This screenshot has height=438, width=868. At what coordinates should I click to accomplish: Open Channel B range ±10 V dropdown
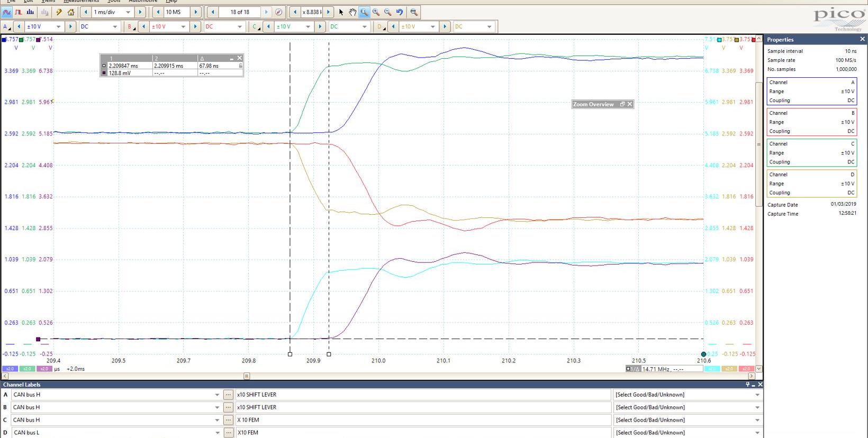183,26
